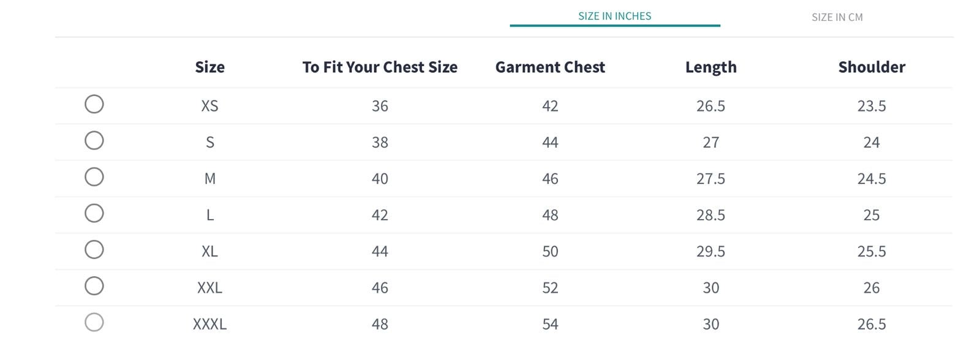The width and height of the screenshot is (980, 354).
Task: Choose the M size radio button
Action: [94, 177]
